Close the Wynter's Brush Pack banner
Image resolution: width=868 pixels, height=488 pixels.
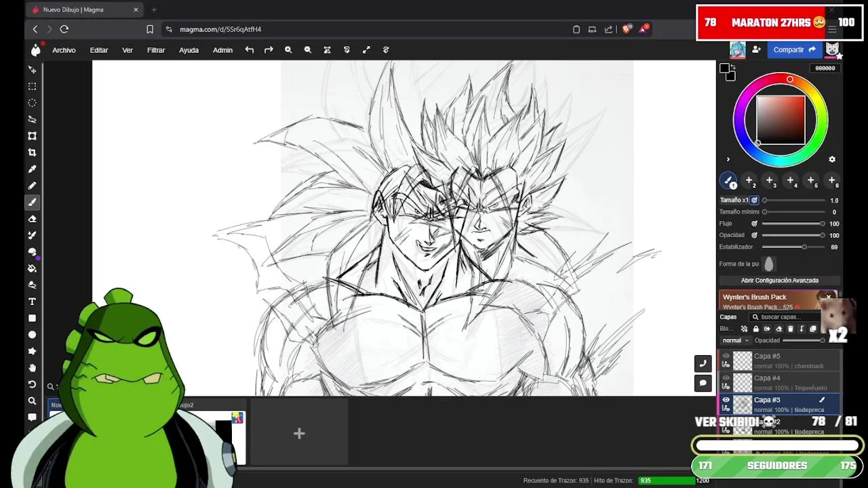tap(828, 297)
